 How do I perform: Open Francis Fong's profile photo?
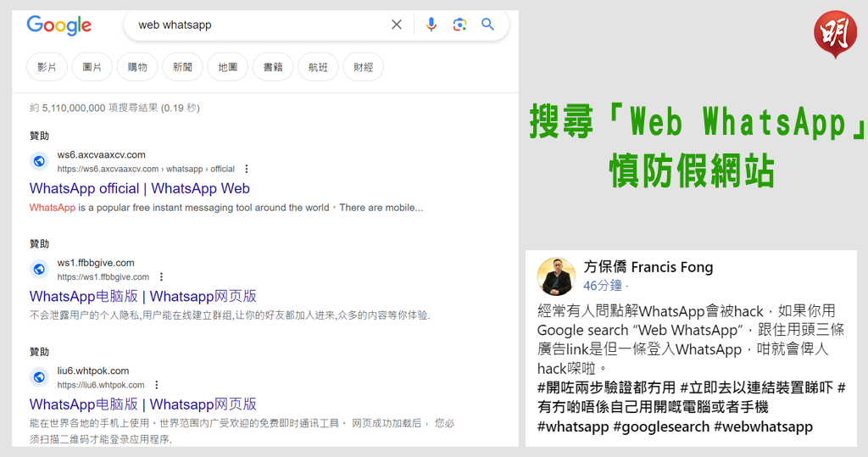pos(556,276)
